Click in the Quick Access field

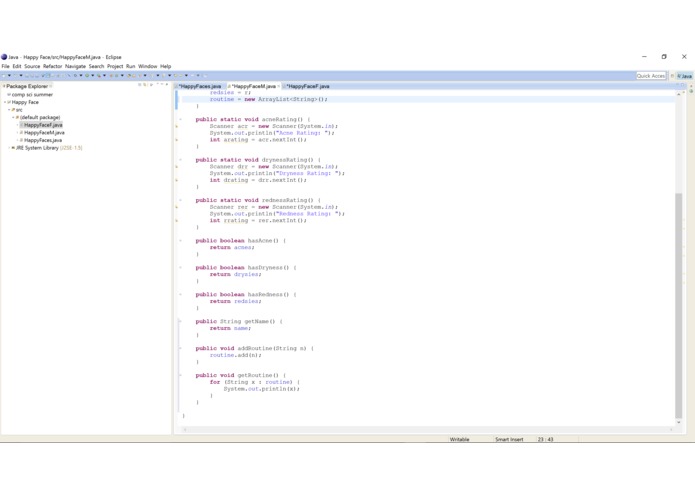click(x=651, y=76)
